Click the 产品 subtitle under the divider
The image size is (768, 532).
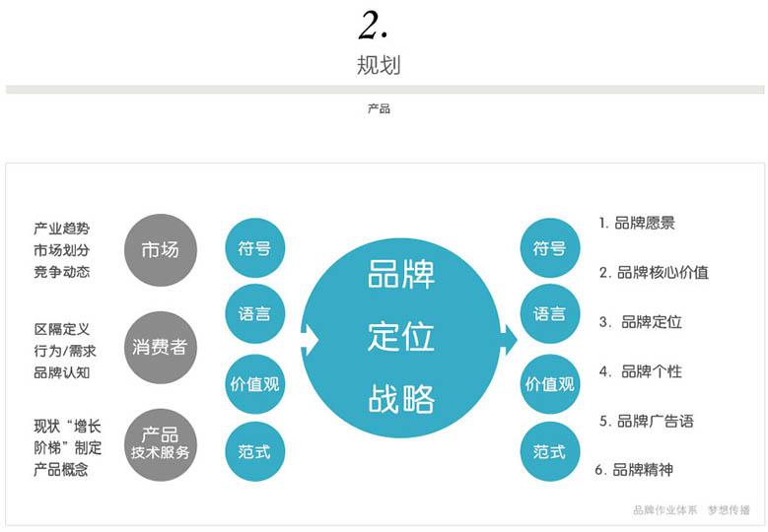point(379,108)
